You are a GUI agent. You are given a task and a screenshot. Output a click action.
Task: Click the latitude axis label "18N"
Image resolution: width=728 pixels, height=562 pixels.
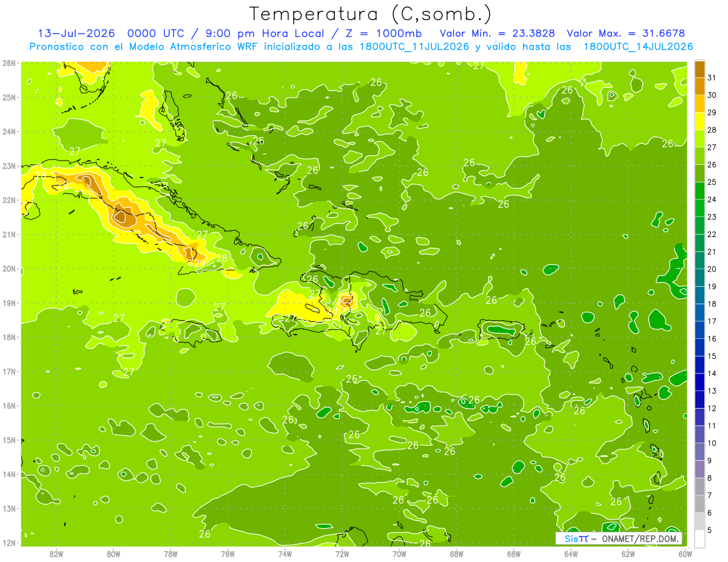(9, 337)
